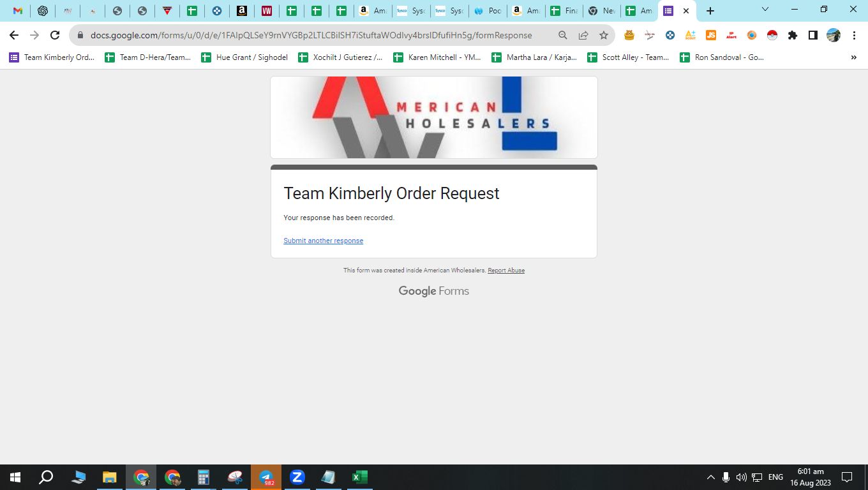Open volume control in system tray

click(741, 477)
